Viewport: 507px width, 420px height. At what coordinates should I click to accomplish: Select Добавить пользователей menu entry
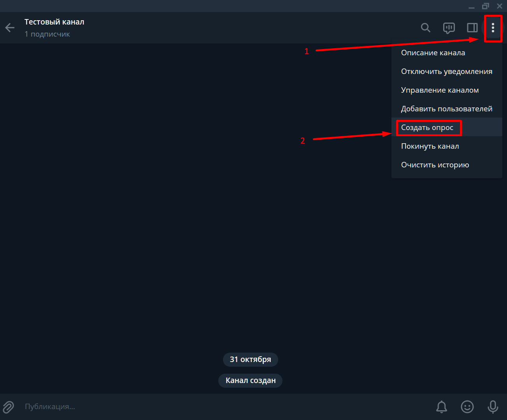click(x=447, y=109)
